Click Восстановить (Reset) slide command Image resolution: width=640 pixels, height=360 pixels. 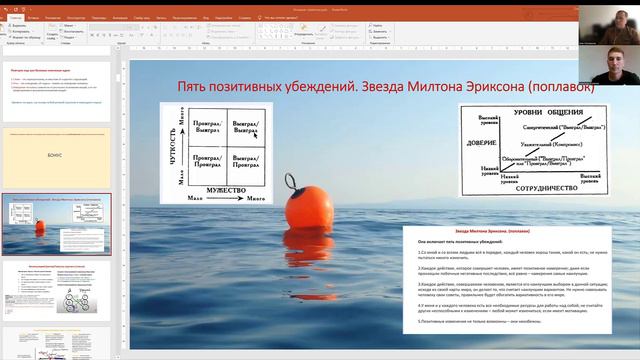click(72, 31)
